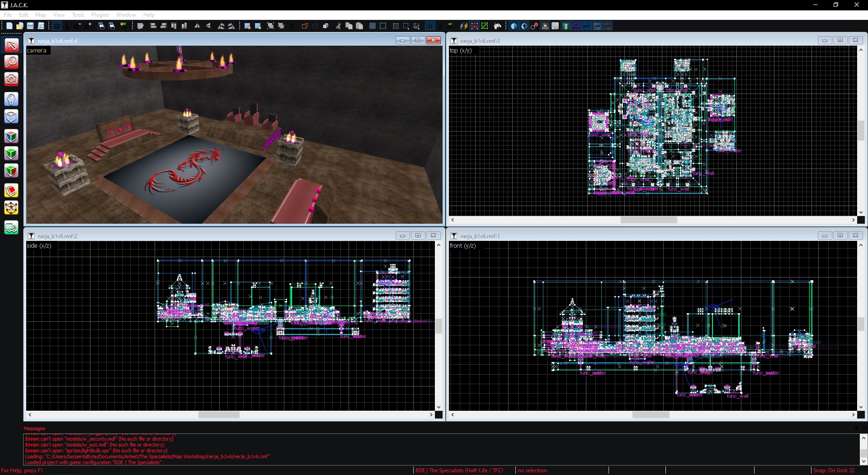Toggle the 2D grid display
This screenshot has height=475, width=868.
(57, 26)
